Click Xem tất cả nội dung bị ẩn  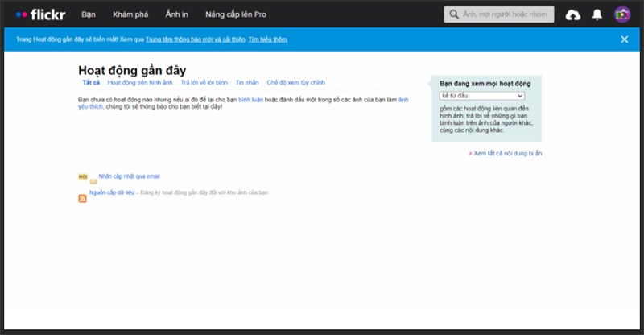[x=508, y=153]
